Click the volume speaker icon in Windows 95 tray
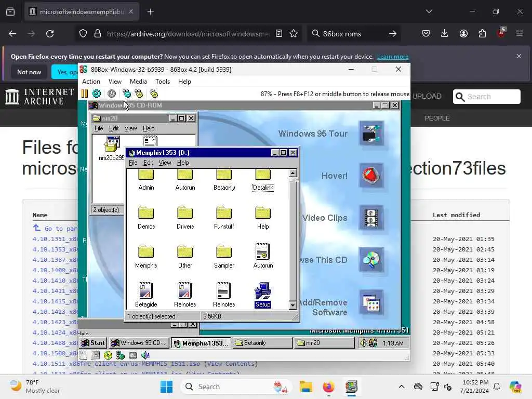The image size is (532, 399). point(363,343)
